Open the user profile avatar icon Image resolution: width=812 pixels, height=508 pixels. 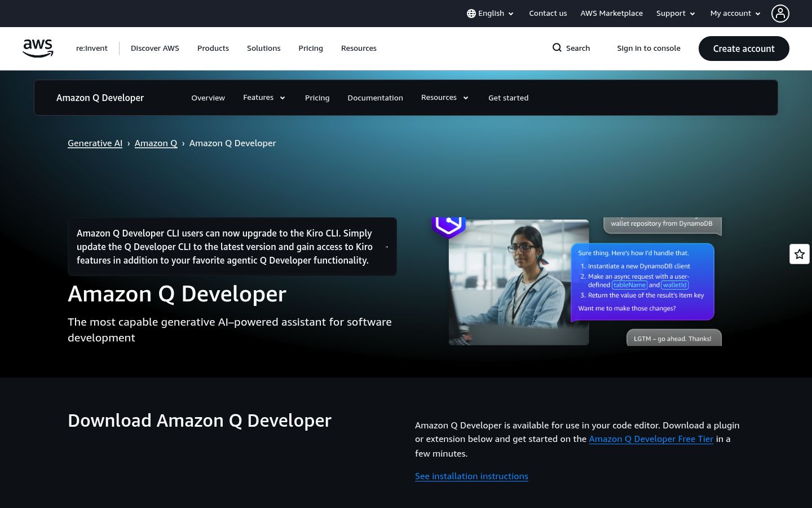(780, 14)
